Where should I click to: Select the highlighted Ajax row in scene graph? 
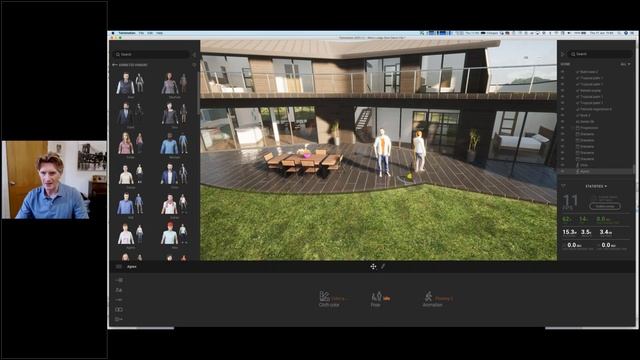[x=596, y=172]
